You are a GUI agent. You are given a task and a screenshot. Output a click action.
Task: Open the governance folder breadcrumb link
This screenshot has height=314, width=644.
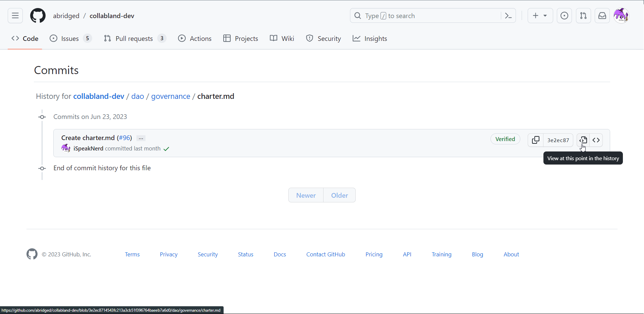point(170,97)
